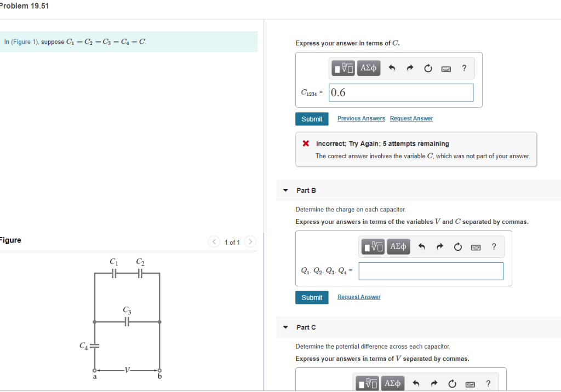Click the Q1 through Q4 answer input field

[431, 271]
